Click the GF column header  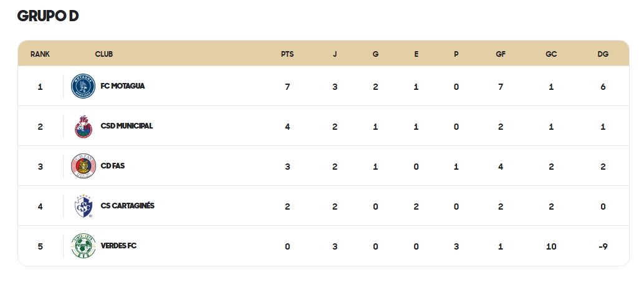pos(500,54)
